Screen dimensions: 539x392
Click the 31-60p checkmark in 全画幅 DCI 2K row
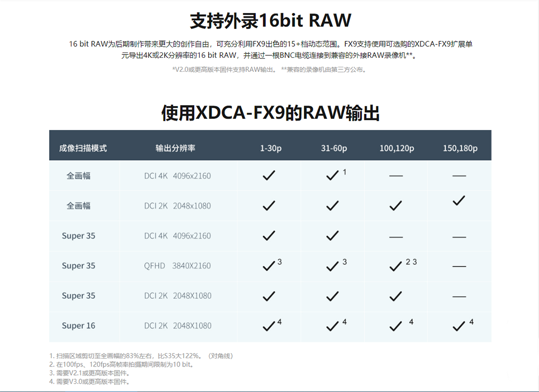click(x=332, y=205)
